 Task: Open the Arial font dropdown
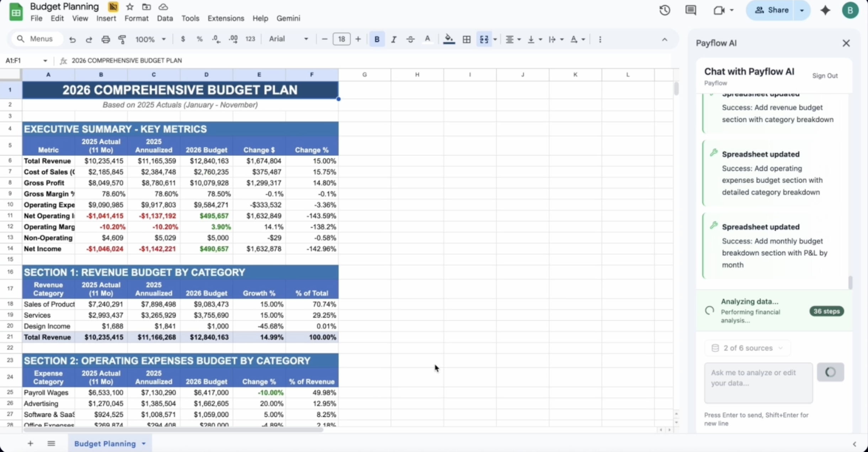[288, 39]
